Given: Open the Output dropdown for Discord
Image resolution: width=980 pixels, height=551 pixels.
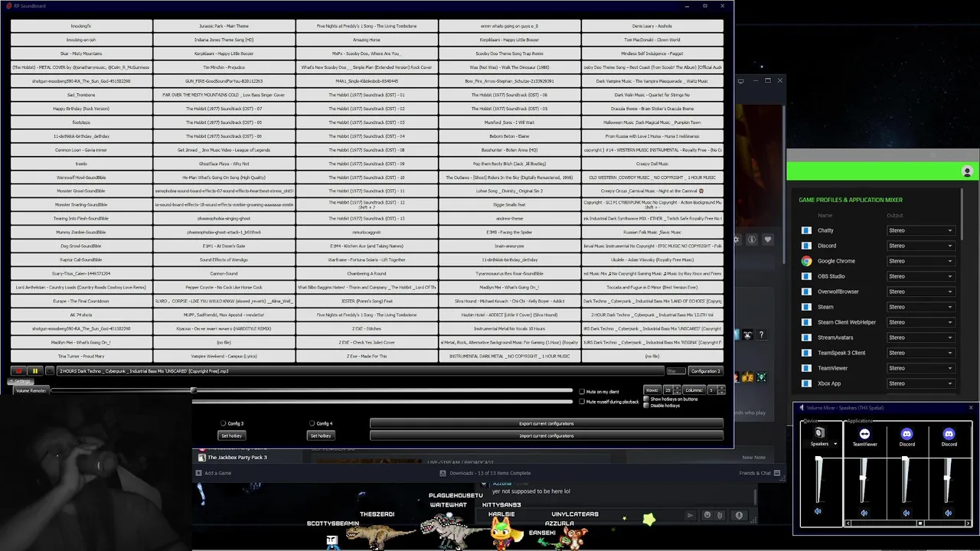Looking at the screenshot, I should coord(920,246).
